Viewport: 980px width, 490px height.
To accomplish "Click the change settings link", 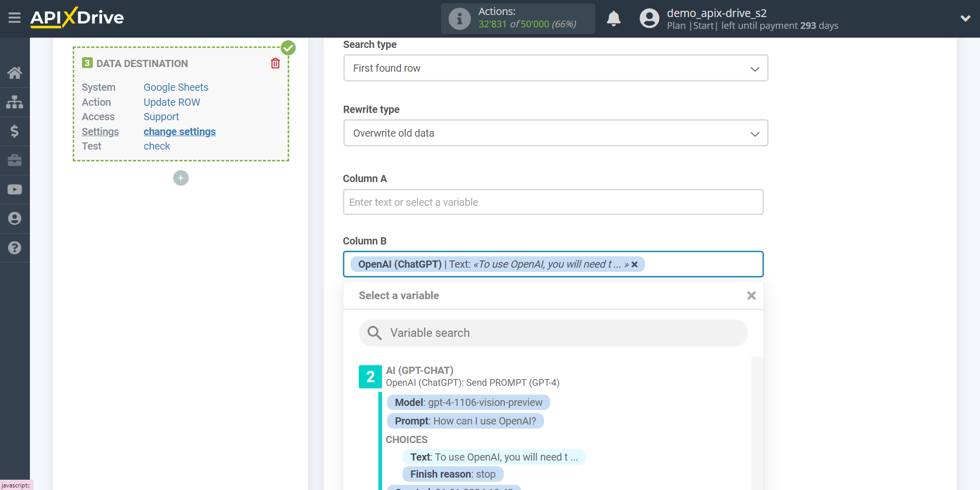I will tap(179, 132).
